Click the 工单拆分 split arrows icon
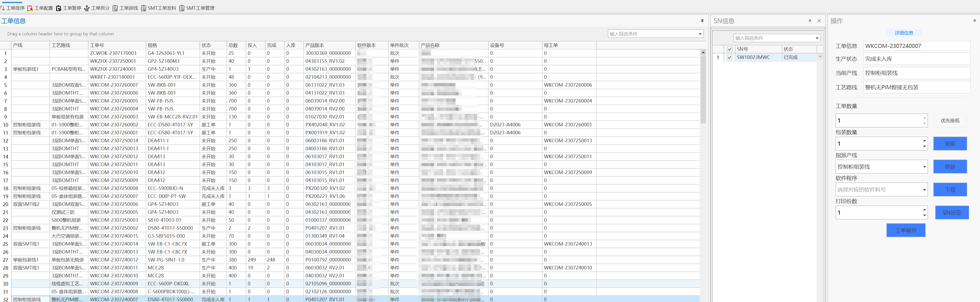Screen dimensions: 980x302 pos(87,8)
